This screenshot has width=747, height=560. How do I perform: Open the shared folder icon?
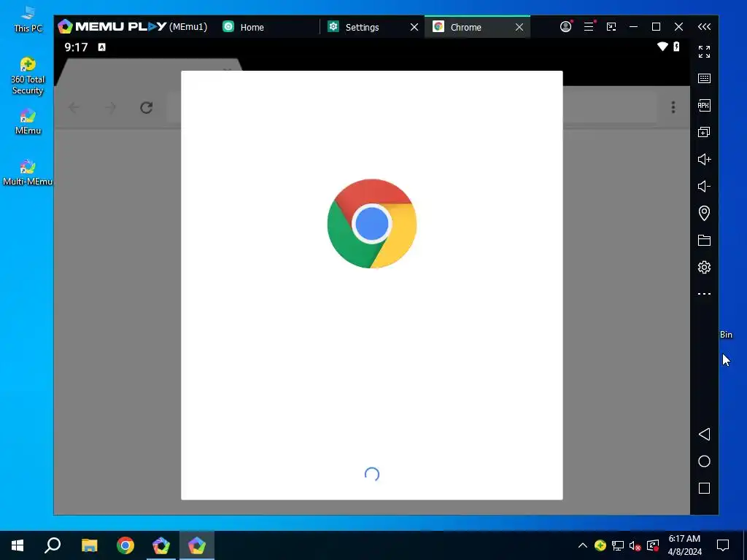click(x=704, y=240)
